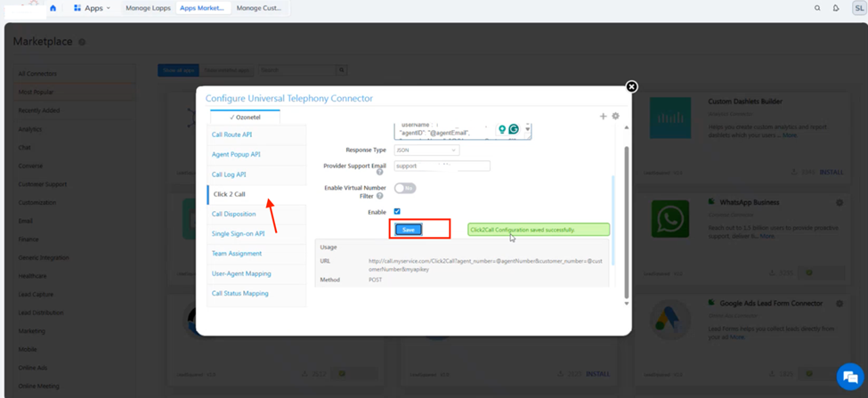Viewport: 868px width, 398px height.
Task: Click the Marketplace search field
Action: (298, 70)
